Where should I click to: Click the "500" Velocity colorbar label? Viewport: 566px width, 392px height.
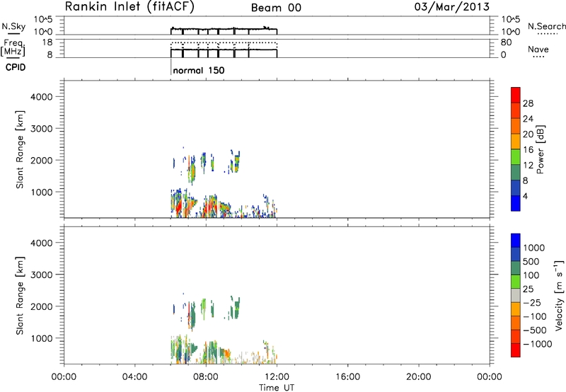(531, 262)
